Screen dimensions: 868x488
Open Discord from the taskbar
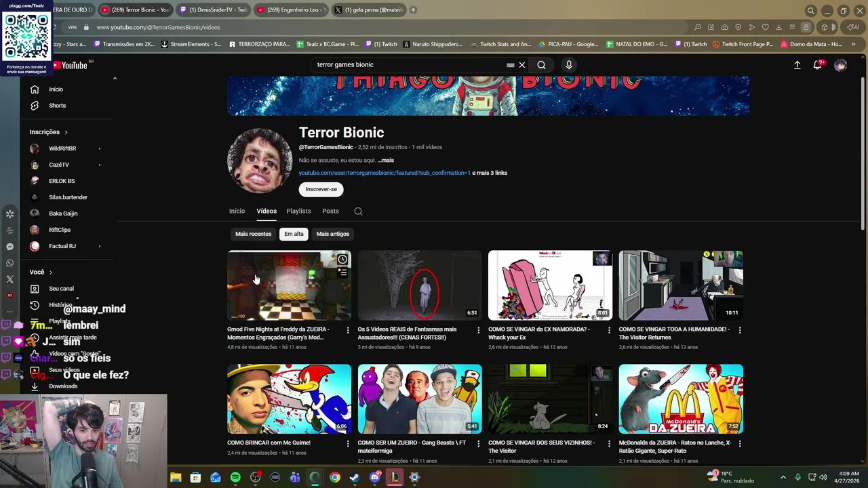pos(375,477)
